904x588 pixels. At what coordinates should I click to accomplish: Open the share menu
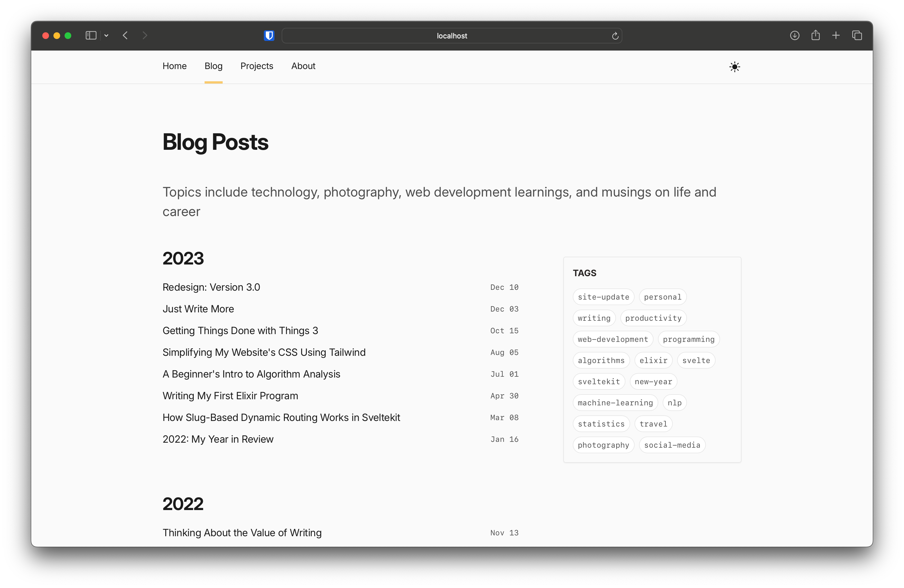(815, 35)
